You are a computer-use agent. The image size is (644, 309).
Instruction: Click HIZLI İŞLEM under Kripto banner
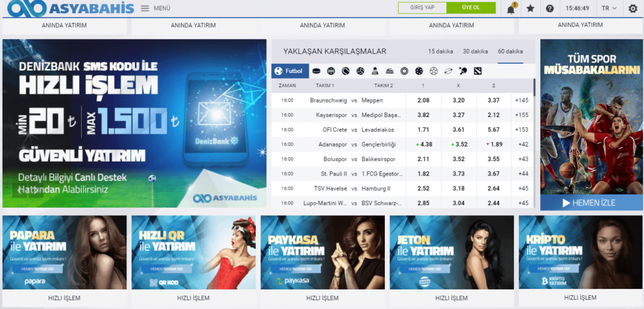pyautogui.click(x=580, y=298)
